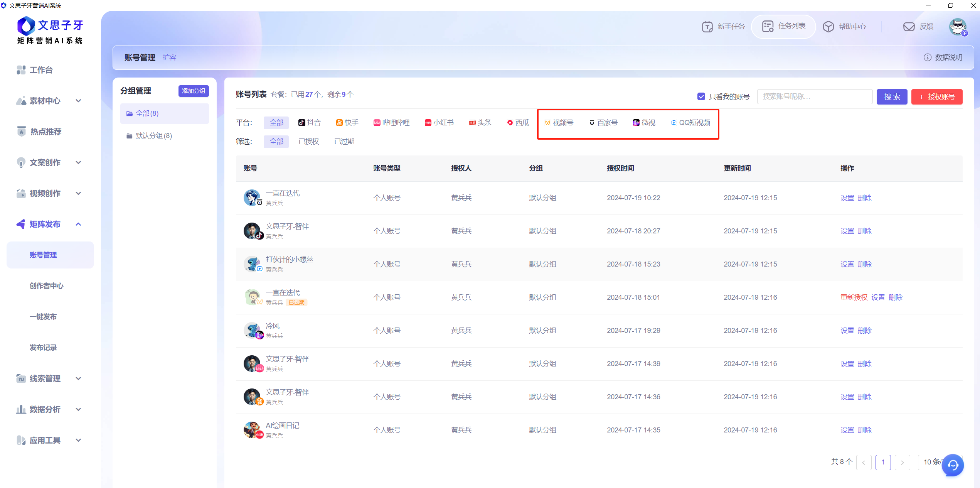This screenshot has height=488, width=980.
Task: Click the 矩阵发布 megaphone icon
Action: pos(21,224)
